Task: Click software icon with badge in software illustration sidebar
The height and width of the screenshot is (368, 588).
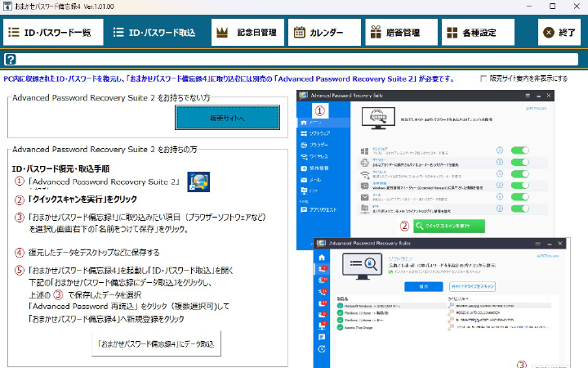Action: coord(322,269)
